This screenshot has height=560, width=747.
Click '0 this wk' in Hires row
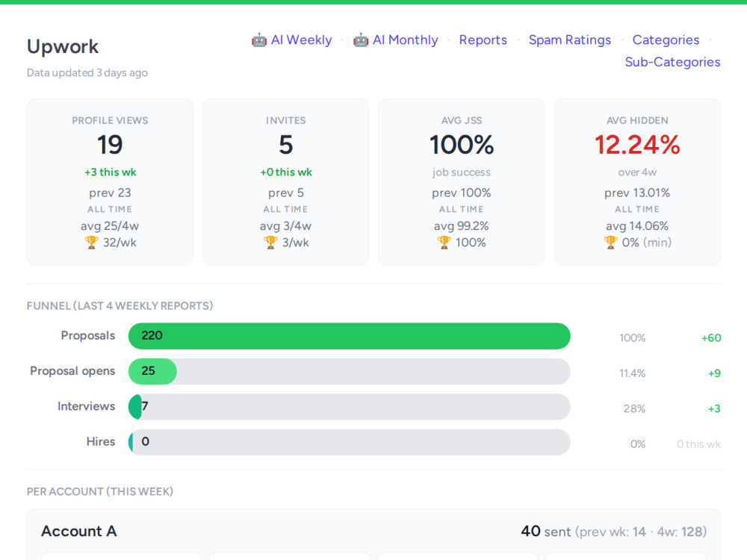pyautogui.click(x=698, y=444)
